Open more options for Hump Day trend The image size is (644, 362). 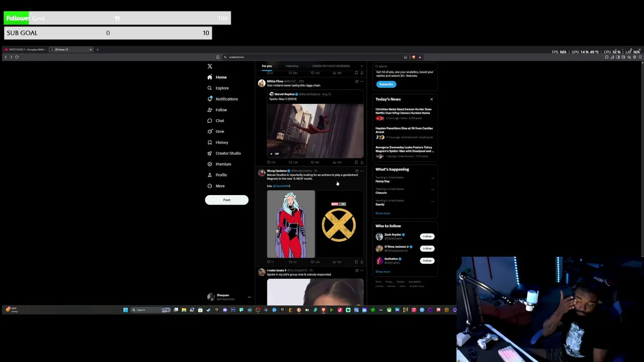tap(432, 178)
